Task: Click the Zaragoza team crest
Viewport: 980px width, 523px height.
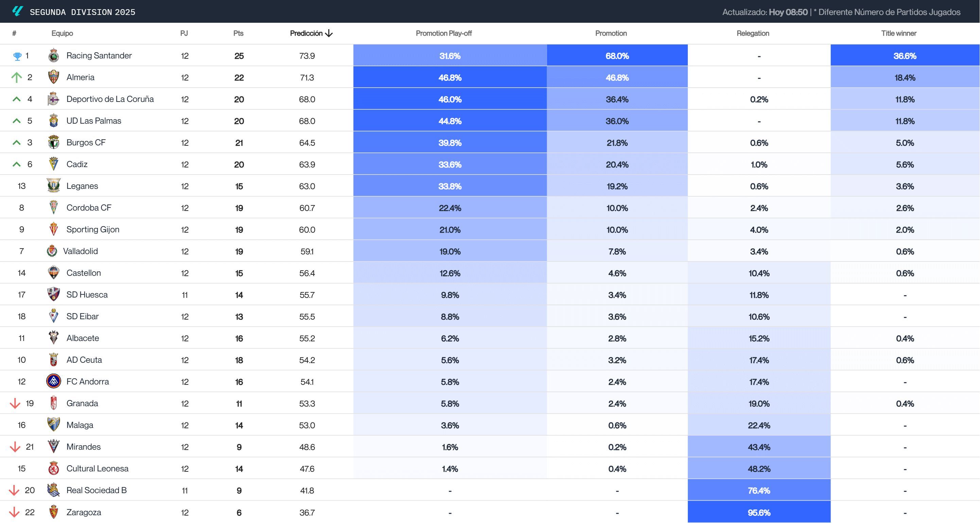Action: pos(54,512)
